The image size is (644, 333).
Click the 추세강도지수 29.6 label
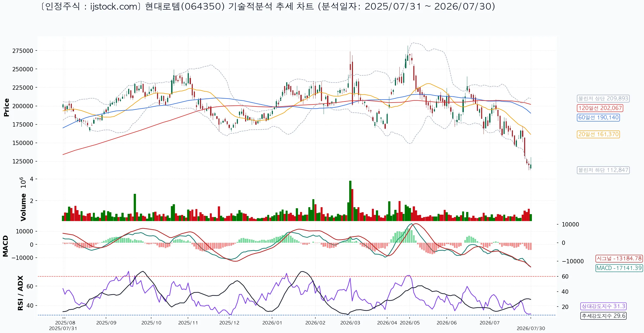(x=603, y=316)
